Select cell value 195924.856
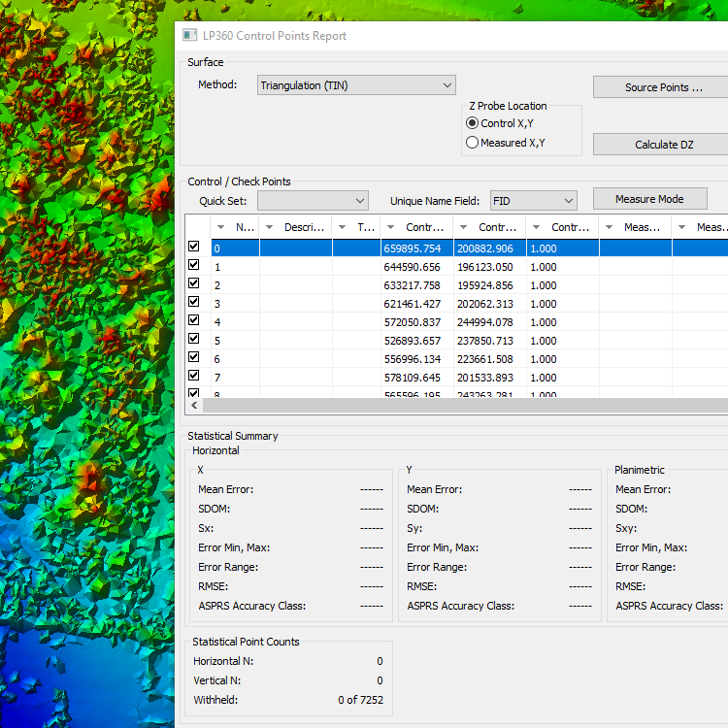Image resolution: width=728 pixels, height=728 pixels. (x=485, y=285)
